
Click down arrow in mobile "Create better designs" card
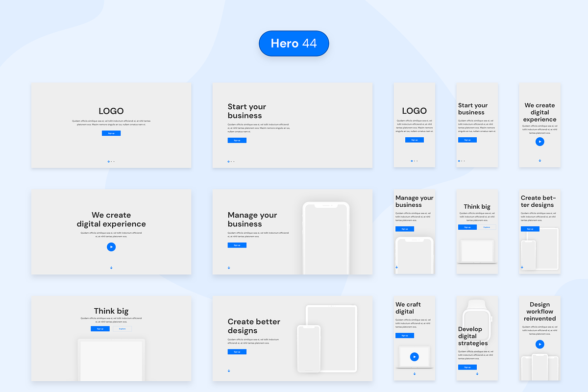click(522, 267)
